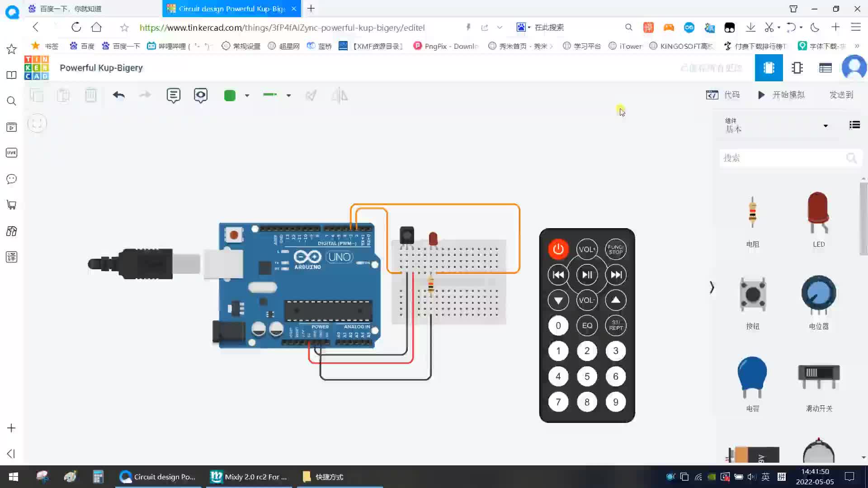Open the notes annotation tool
This screenshot has width=868, height=488.
click(x=173, y=95)
